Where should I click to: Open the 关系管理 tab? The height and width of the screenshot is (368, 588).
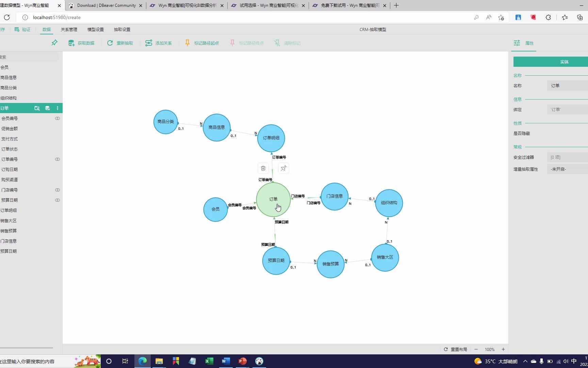[69, 30]
